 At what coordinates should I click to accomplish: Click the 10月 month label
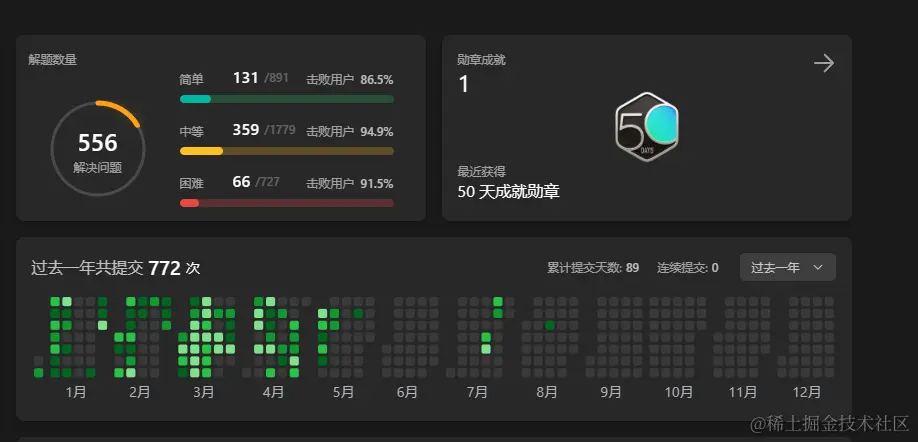pyautogui.click(x=679, y=392)
